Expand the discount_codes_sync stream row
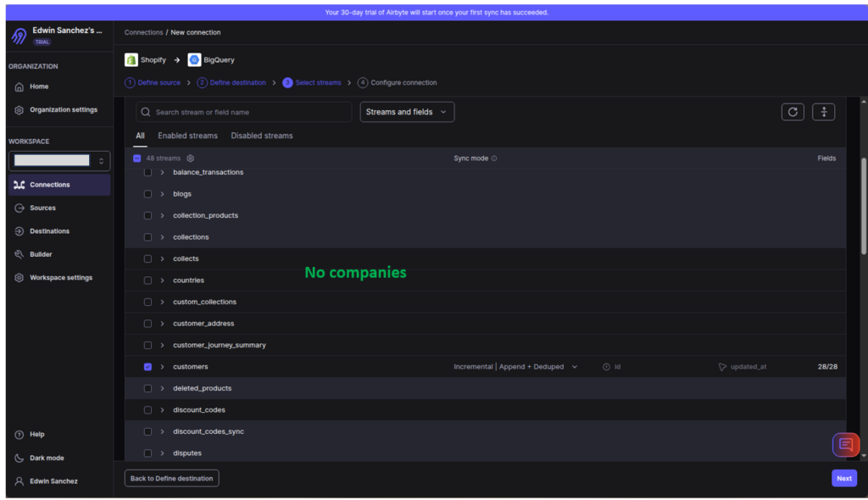This screenshot has height=500, width=868. tap(162, 431)
